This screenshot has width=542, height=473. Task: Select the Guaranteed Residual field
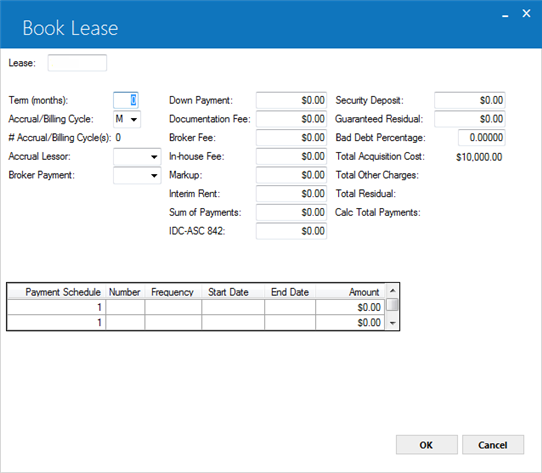click(469, 119)
